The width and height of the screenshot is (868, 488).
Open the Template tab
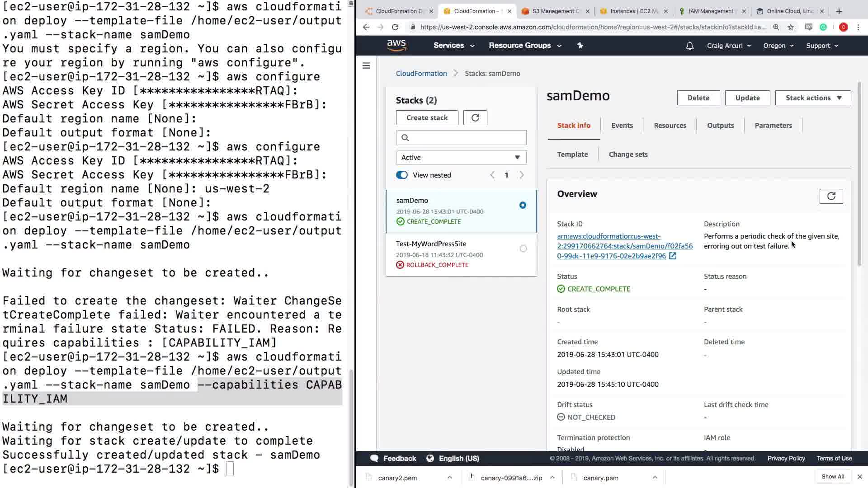click(x=572, y=154)
